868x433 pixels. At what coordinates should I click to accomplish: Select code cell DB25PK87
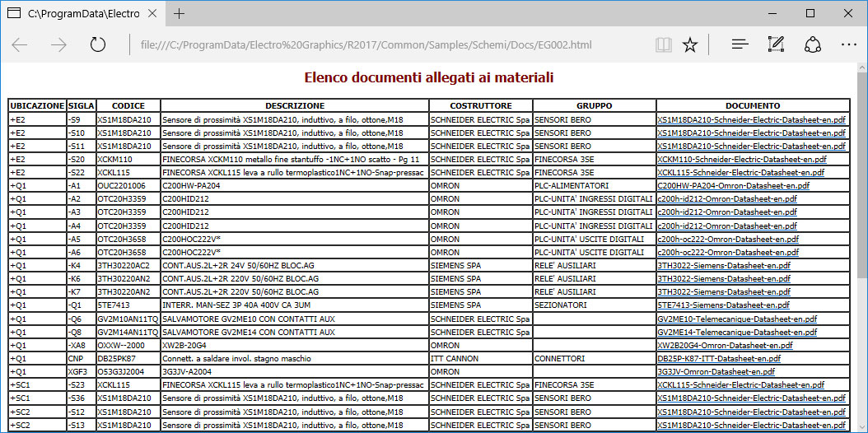[128, 358]
